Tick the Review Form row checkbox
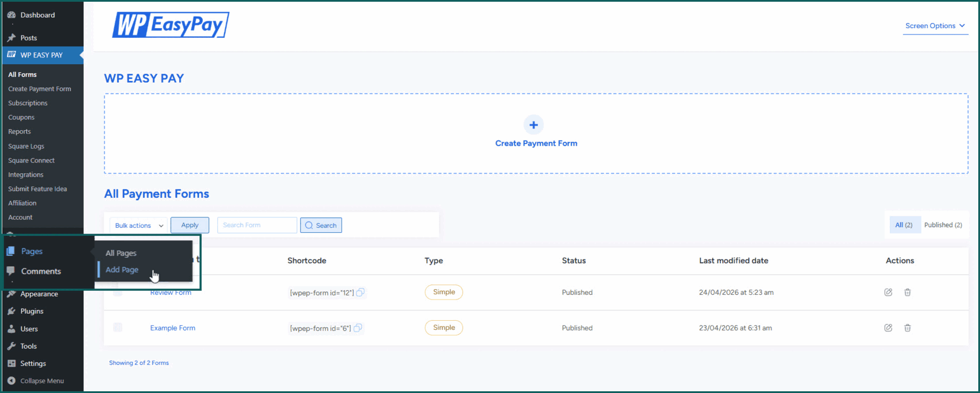The width and height of the screenshot is (980, 393). coord(118,292)
